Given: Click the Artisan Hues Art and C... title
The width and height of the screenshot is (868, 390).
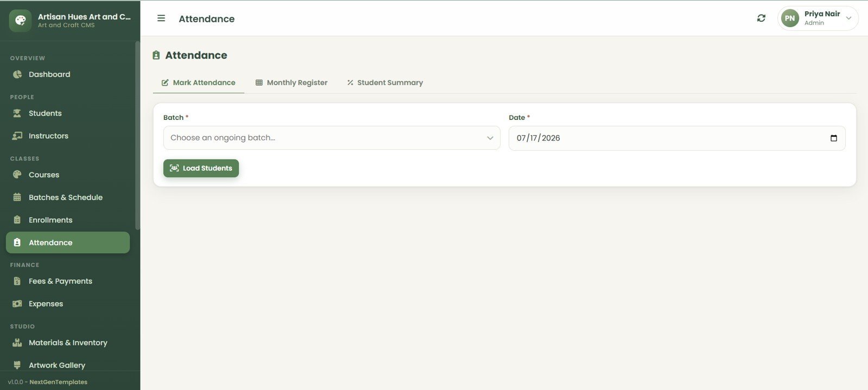Looking at the screenshot, I should pos(84,17).
